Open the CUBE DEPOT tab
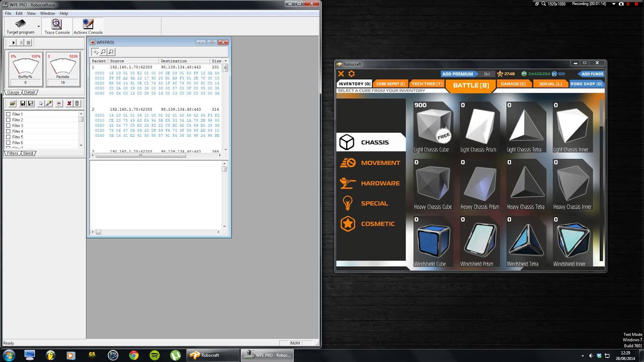The image size is (644, 362). pyautogui.click(x=390, y=84)
